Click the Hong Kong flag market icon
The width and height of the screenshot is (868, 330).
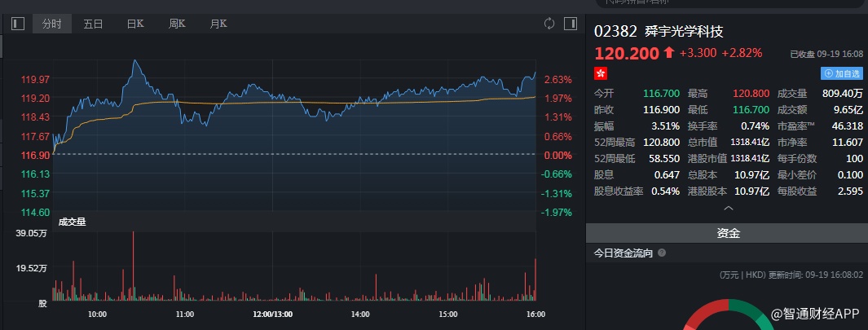pyautogui.click(x=601, y=73)
